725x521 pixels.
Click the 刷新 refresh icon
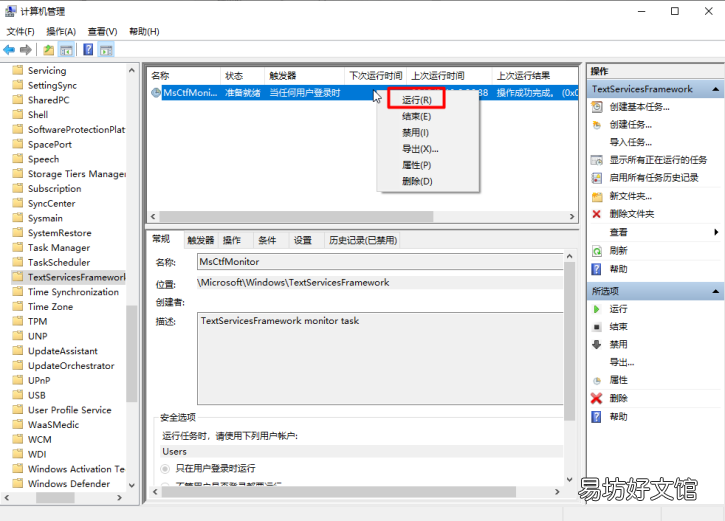click(597, 251)
